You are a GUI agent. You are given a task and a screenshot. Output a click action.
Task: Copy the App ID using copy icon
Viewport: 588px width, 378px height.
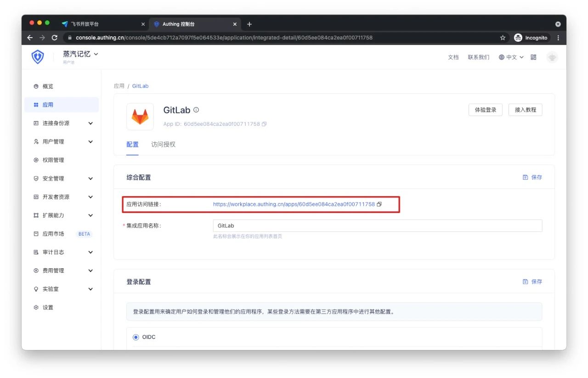(x=264, y=124)
